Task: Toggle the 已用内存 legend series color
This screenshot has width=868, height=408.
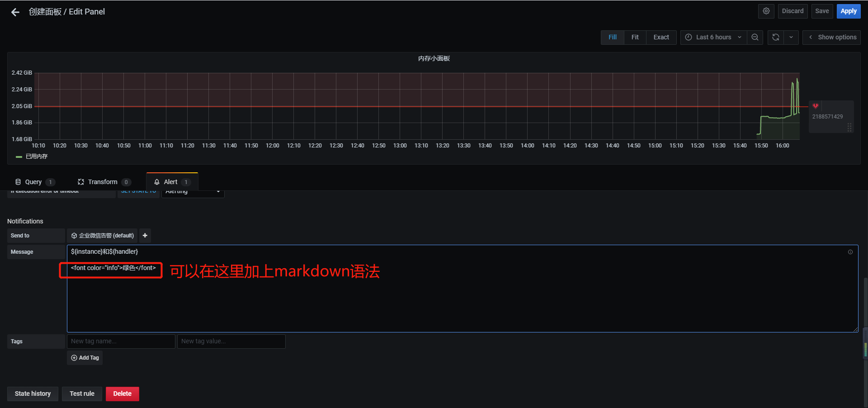Action: pos(19,157)
